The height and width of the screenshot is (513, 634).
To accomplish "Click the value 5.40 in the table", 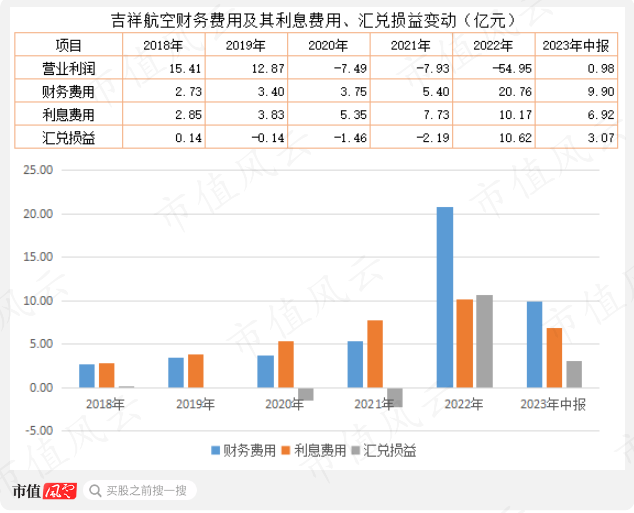I will click(x=436, y=92).
